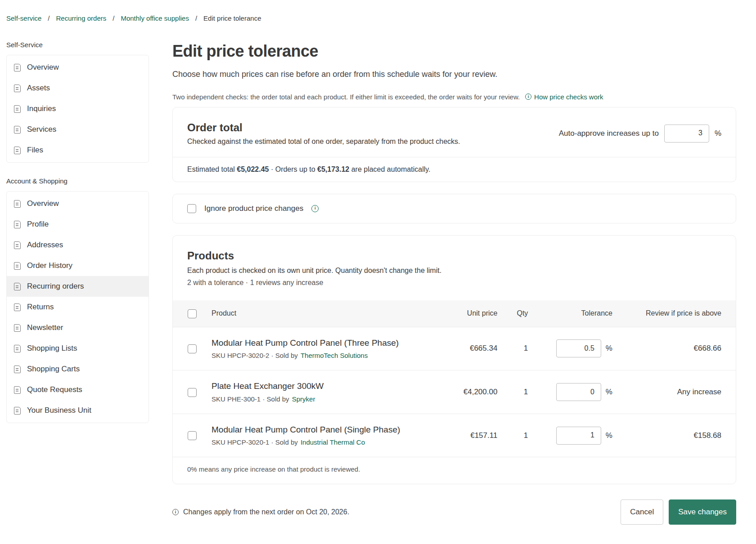
Task: Enable Ignore product price changes checkbox
Action: point(192,209)
